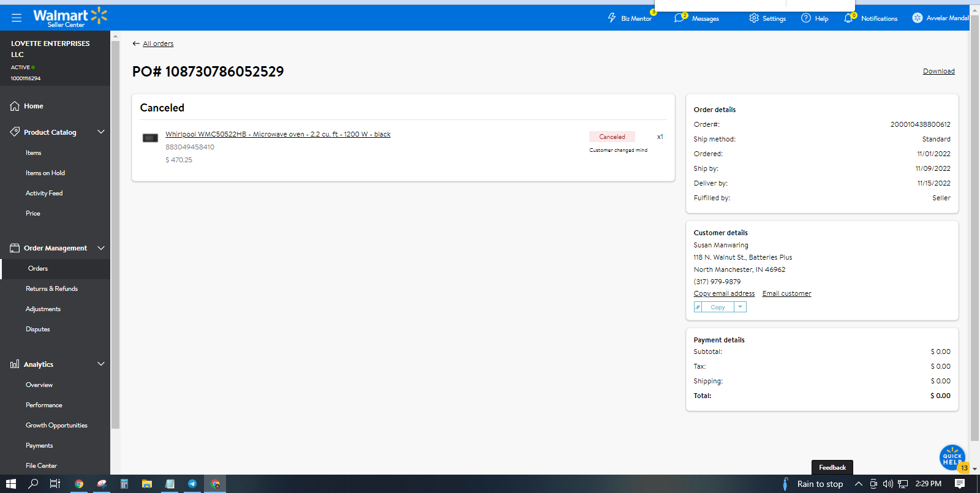Image resolution: width=980 pixels, height=493 pixels.
Task: Open the Windows Start menu
Action: (11, 484)
